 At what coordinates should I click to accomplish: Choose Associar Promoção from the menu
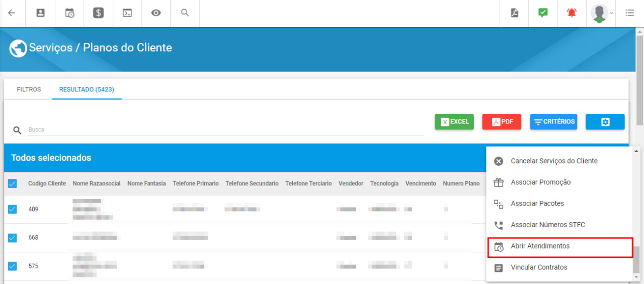coord(559,182)
